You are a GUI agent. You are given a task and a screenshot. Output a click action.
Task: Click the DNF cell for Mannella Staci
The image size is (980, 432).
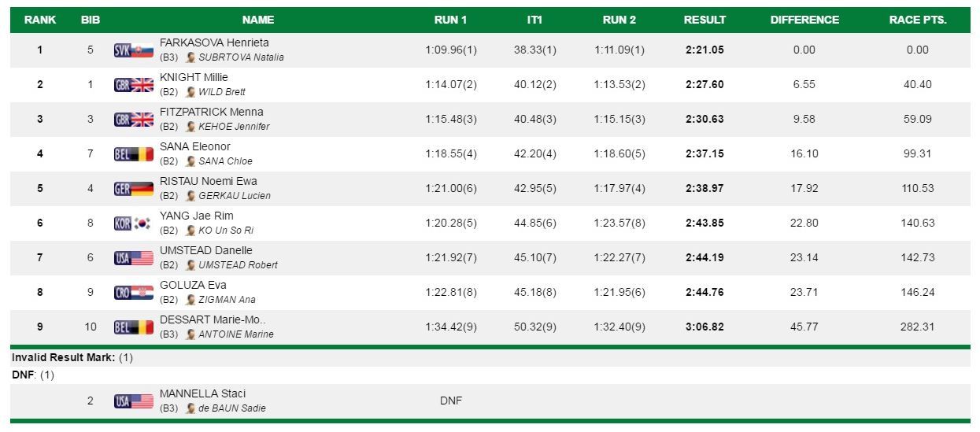point(451,401)
